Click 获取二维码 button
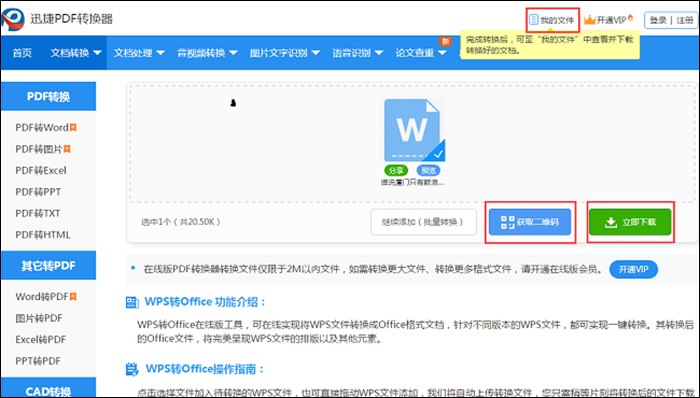The height and width of the screenshot is (398, 700). pyautogui.click(x=529, y=222)
